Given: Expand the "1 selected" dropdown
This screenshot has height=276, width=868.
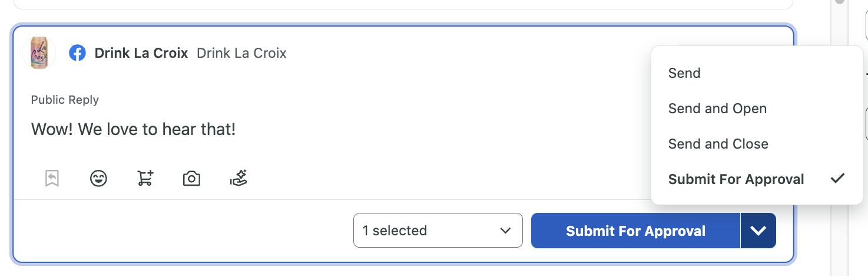Looking at the screenshot, I should click(438, 231).
